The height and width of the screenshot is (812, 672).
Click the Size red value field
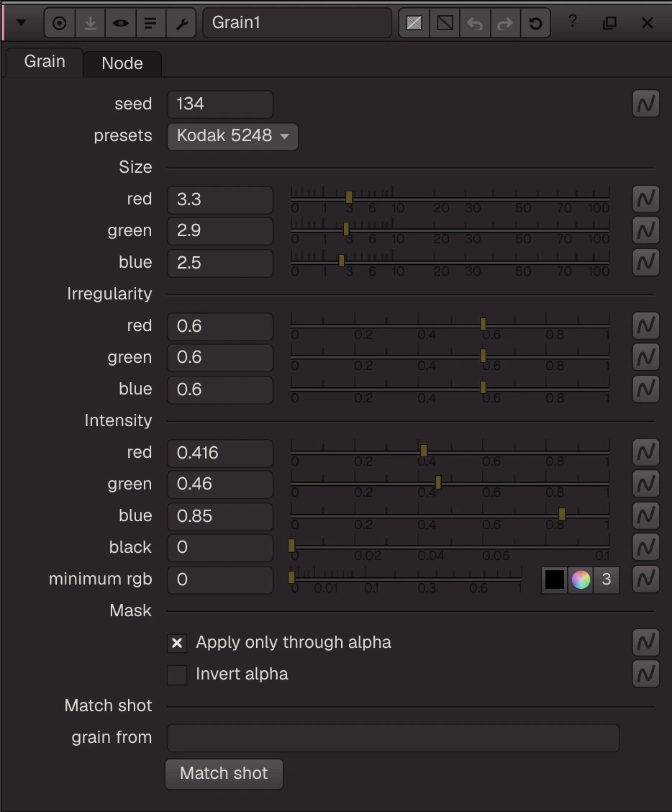pos(220,199)
